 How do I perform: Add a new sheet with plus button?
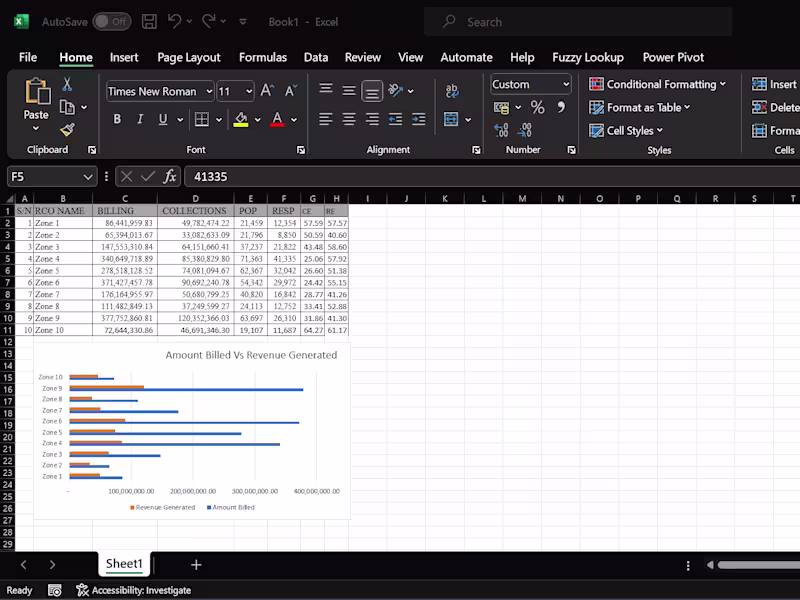196,565
